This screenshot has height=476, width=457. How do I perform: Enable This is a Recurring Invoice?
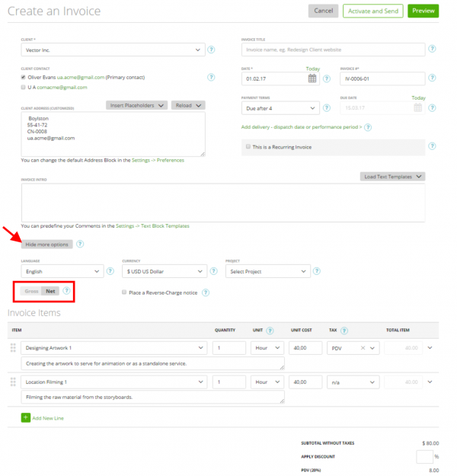point(248,147)
